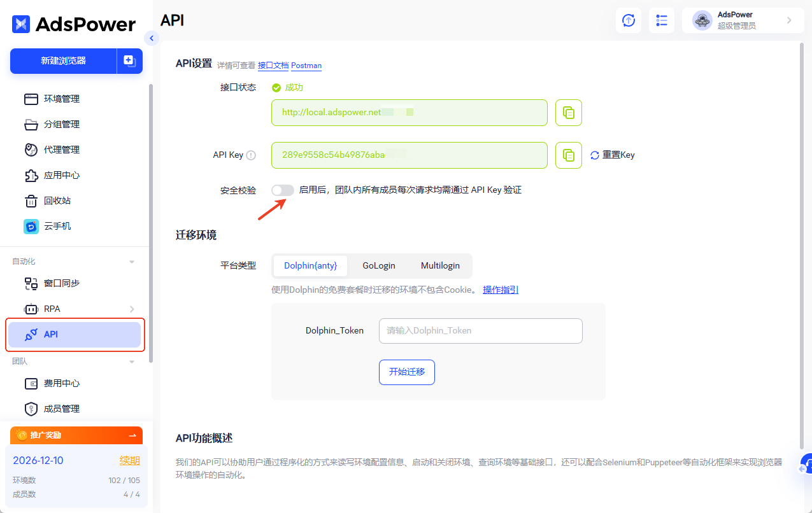Copy the API Key
812x513 pixels.
click(x=568, y=155)
